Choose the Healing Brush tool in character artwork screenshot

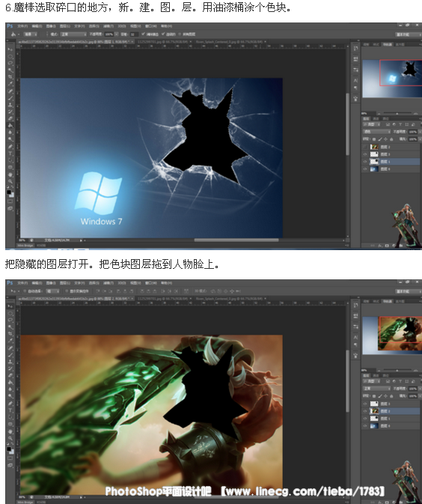click(x=10, y=348)
